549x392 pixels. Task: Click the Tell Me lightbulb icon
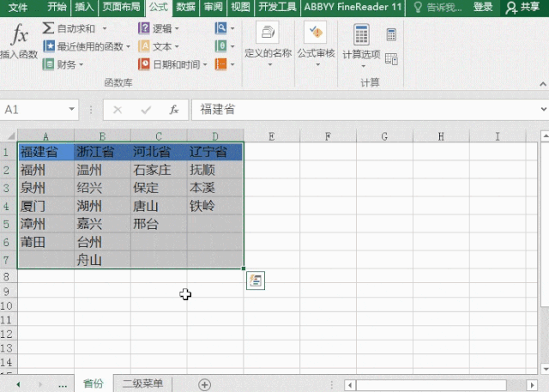(x=418, y=7)
